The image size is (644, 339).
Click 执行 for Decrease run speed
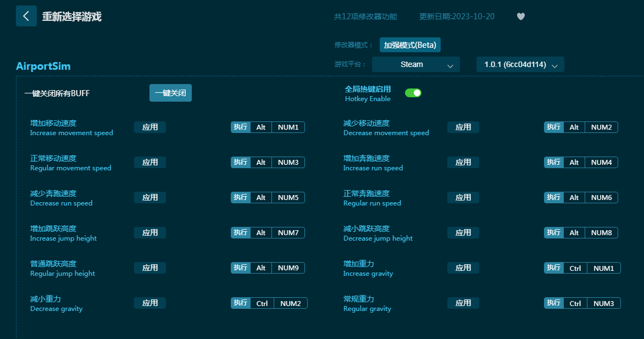[241, 198]
